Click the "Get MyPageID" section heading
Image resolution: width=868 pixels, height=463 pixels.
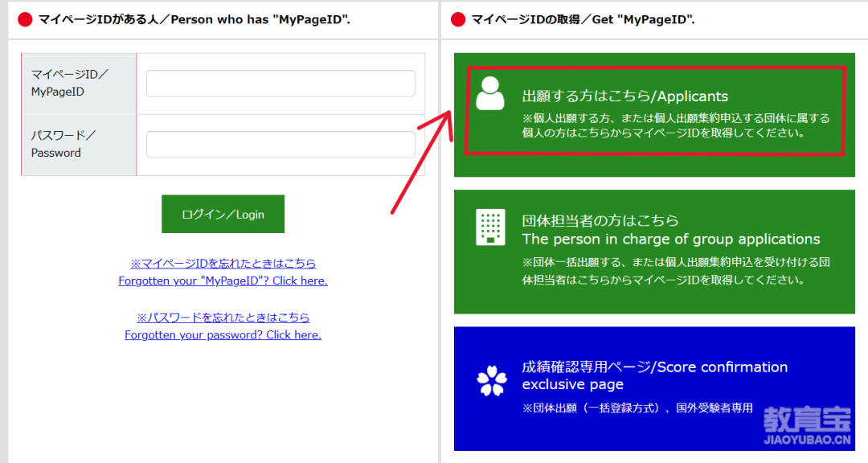point(583,20)
